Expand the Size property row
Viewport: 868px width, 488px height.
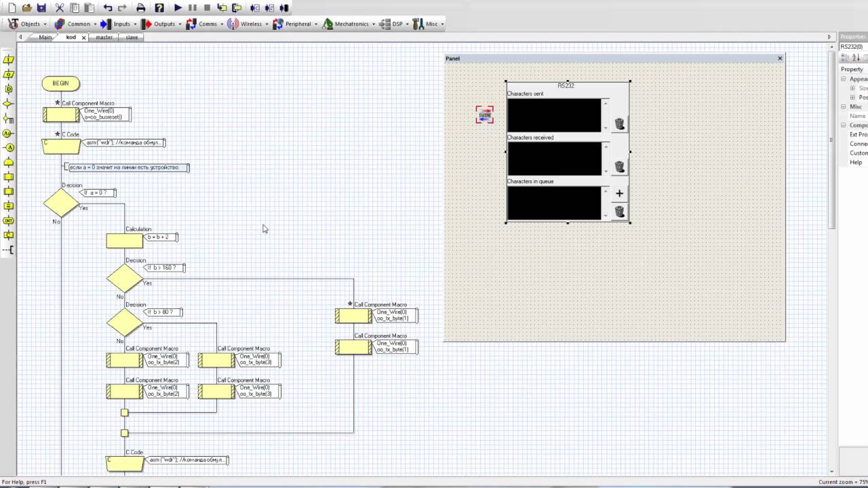point(852,88)
